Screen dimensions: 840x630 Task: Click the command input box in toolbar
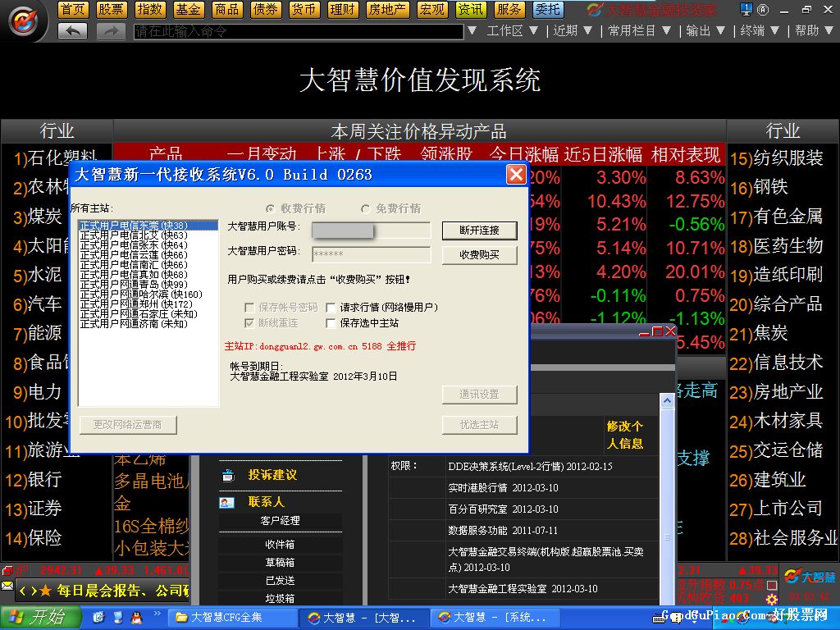click(299, 32)
